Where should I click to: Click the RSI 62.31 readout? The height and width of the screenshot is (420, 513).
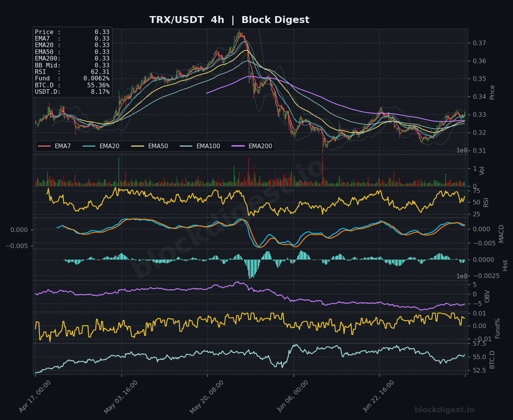[72, 72]
